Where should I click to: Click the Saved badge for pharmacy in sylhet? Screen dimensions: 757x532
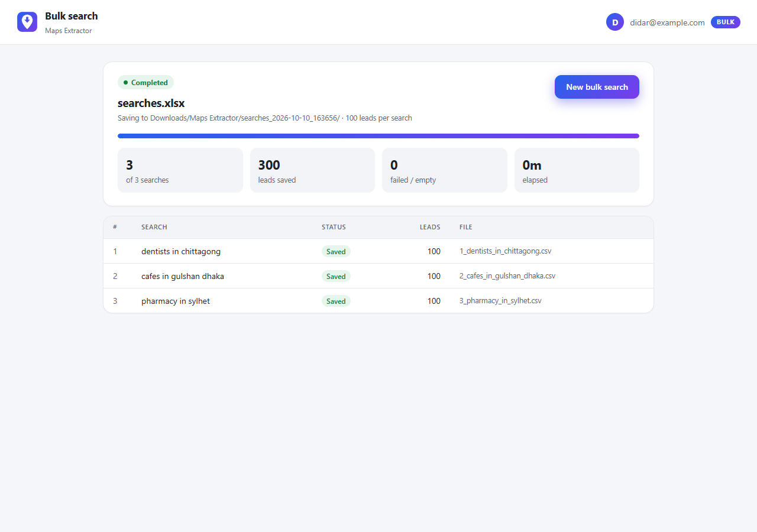[x=336, y=301]
